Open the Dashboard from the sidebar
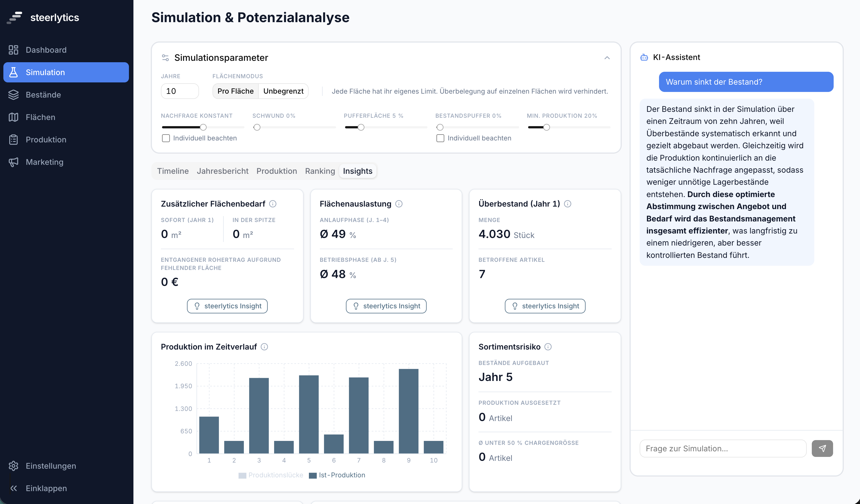The width and height of the screenshot is (860, 504). pyautogui.click(x=46, y=50)
